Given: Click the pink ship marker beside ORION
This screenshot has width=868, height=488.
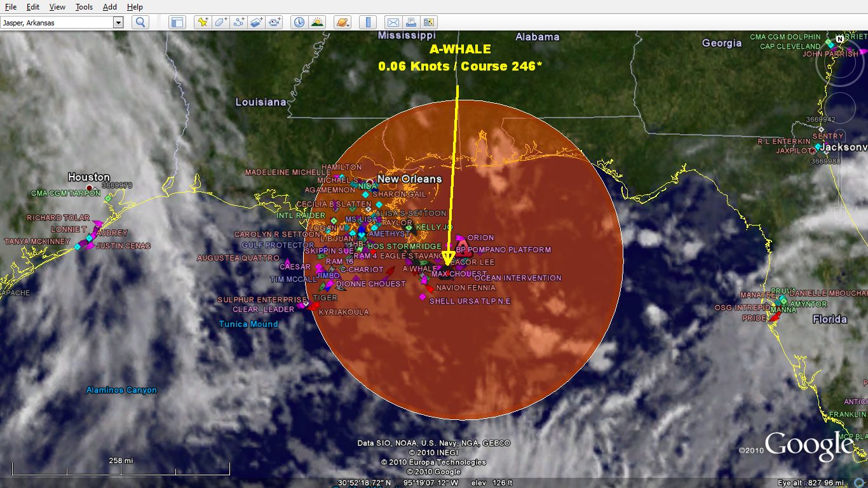Looking at the screenshot, I should pyautogui.click(x=460, y=238).
